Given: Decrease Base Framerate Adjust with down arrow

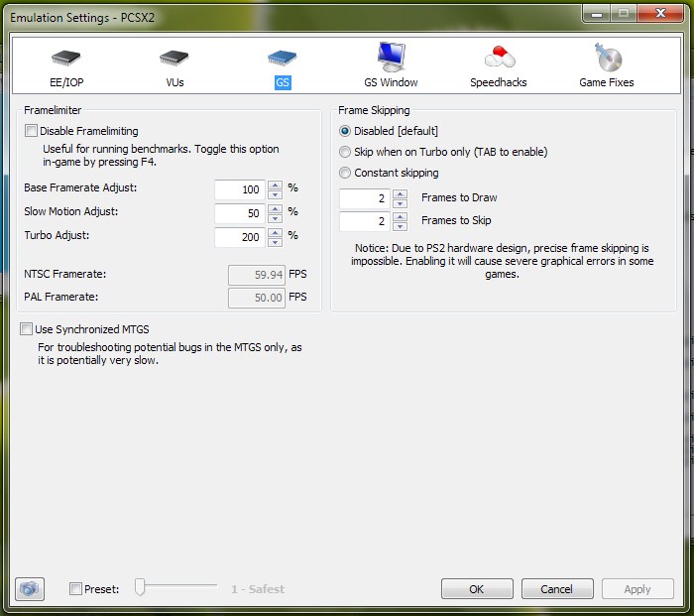Looking at the screenshot, I should (276, 194).
